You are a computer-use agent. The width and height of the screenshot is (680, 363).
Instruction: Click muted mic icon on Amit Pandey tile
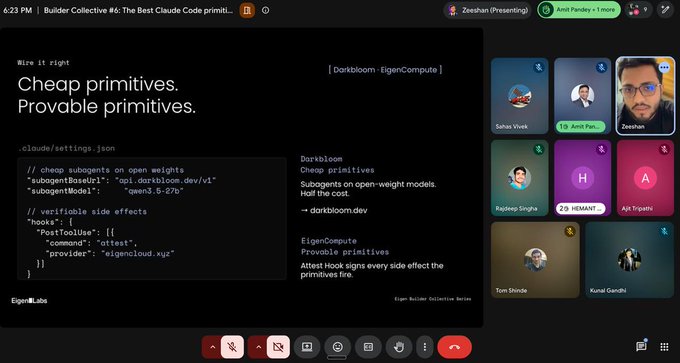click(601, 68)
